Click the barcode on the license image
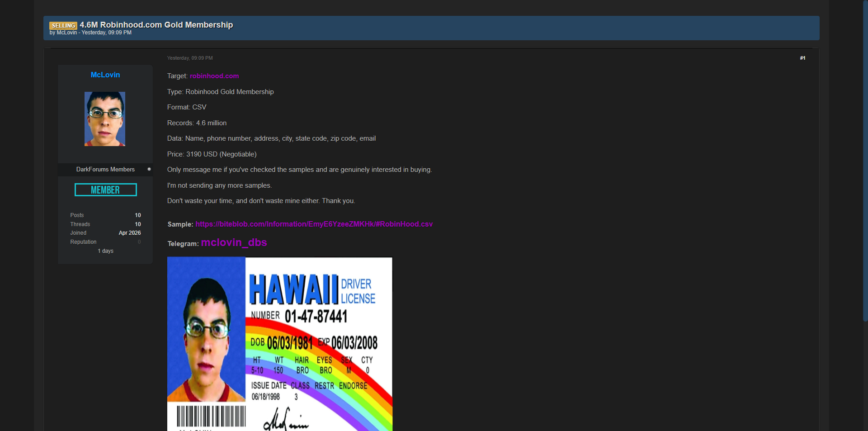This screenshot has height=431, width=868. [x=211, y=416]
